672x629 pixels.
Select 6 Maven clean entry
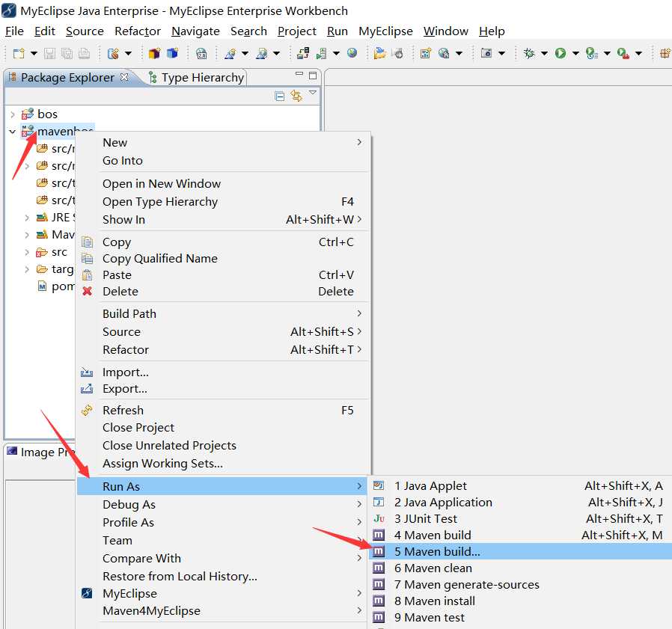[x=520, y=568]
